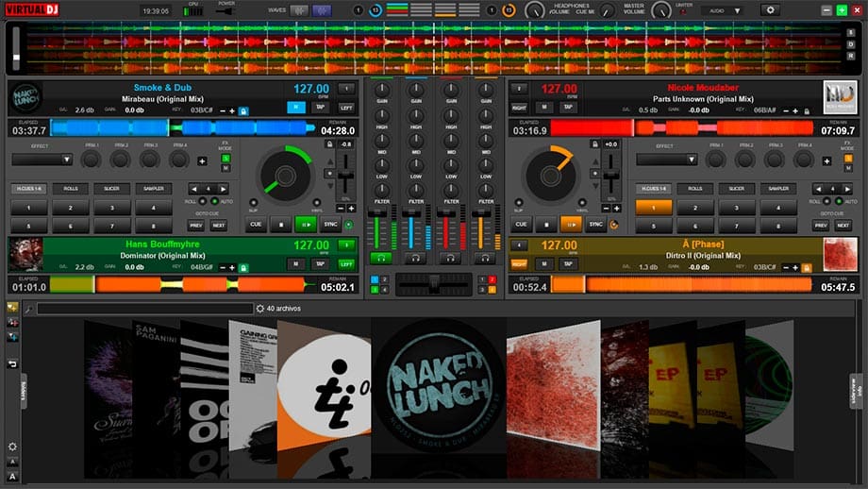Image resolution: width=868 pixels, height=489 pixels.
Task: Click the SYNC button on the left deck
Action: click(330, 225)
